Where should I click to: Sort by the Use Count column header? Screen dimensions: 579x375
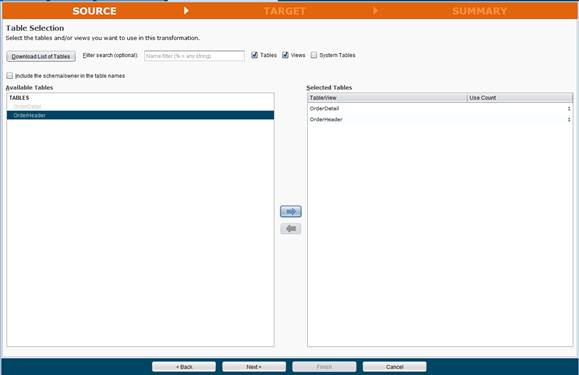click(x=520, y=98)
